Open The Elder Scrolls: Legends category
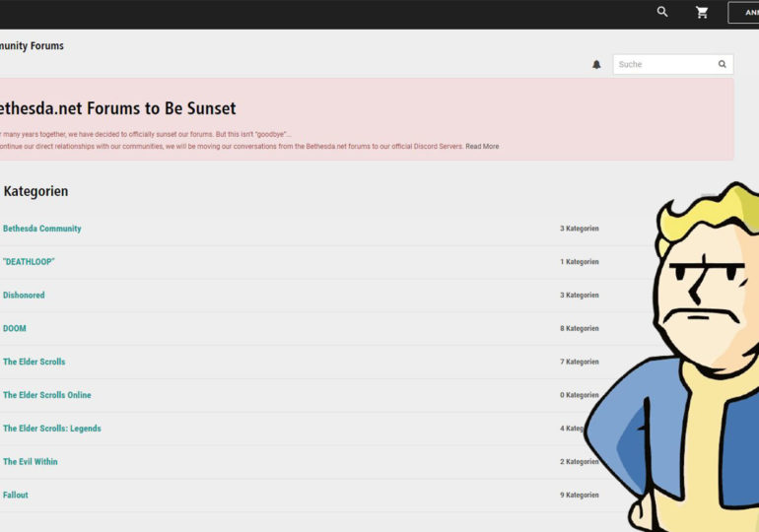 point(52,429)
